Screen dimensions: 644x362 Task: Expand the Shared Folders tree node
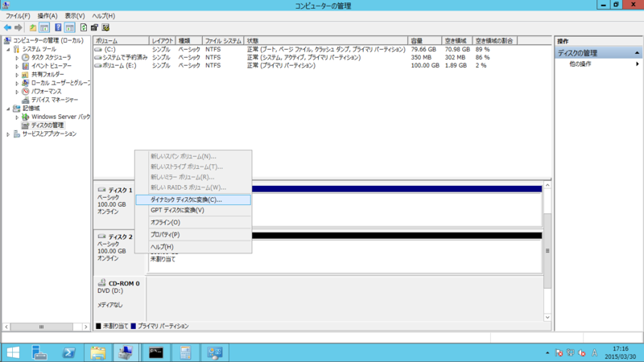(x=17, y=75)
